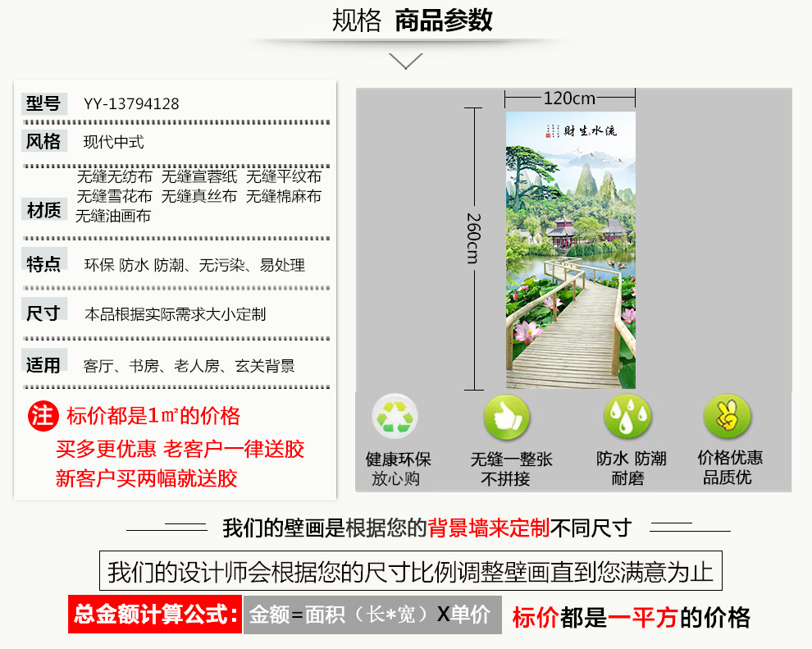
Task: Select material 无缝宣蓉纸
Action: tap(199, 176)
